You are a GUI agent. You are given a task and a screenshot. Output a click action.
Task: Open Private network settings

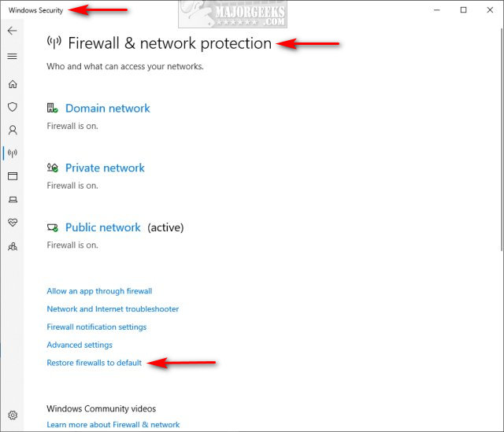point(105,168)
